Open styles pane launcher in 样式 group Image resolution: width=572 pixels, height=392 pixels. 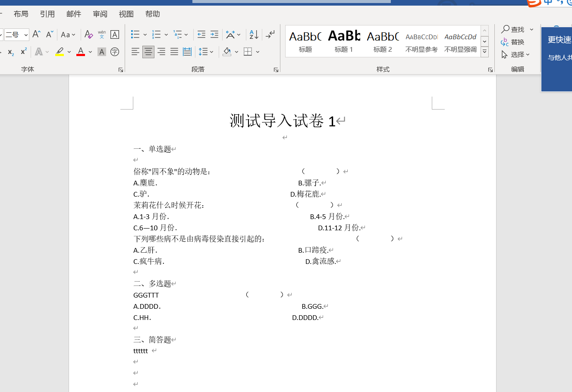pos(490,70)
